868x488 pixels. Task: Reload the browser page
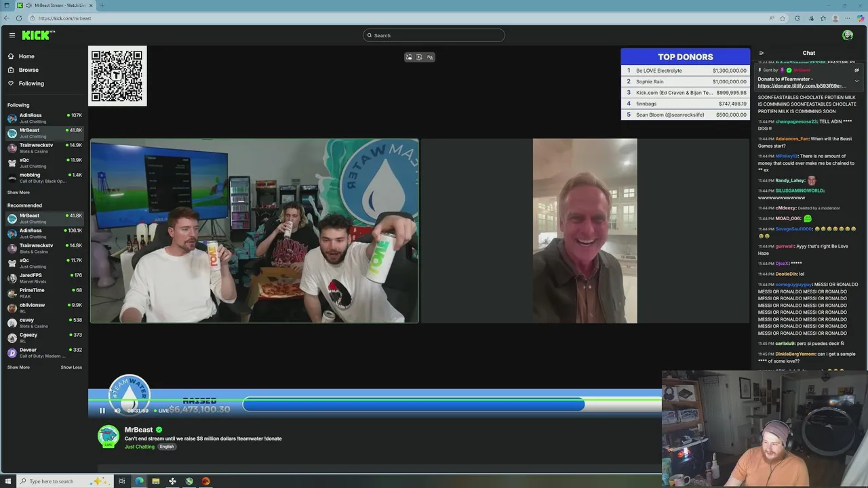(20, 18)
